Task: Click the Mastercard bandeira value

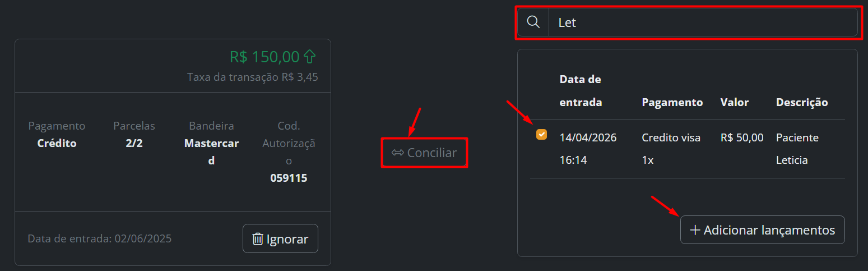Action: pyautogui.click(x=211, y=151)
